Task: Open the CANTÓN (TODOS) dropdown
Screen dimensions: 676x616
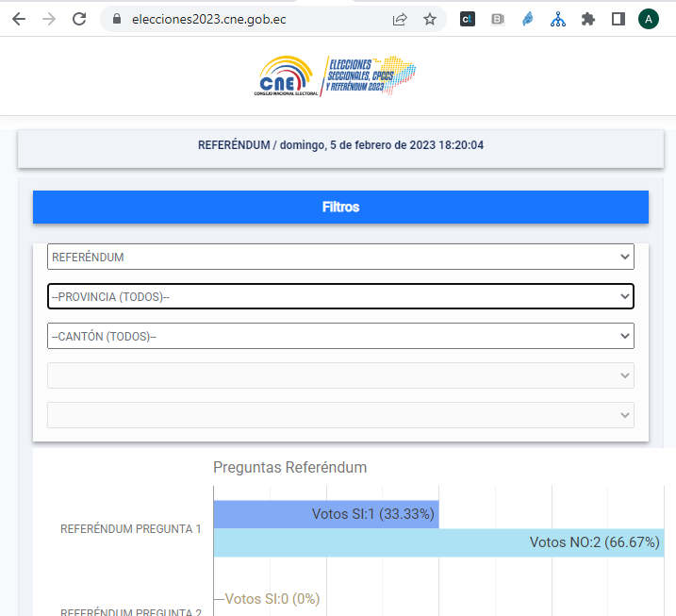Action: (340, 336)
